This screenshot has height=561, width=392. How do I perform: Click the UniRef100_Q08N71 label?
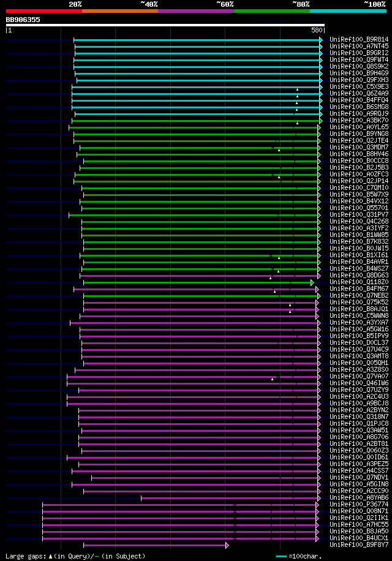pos(359,511)
